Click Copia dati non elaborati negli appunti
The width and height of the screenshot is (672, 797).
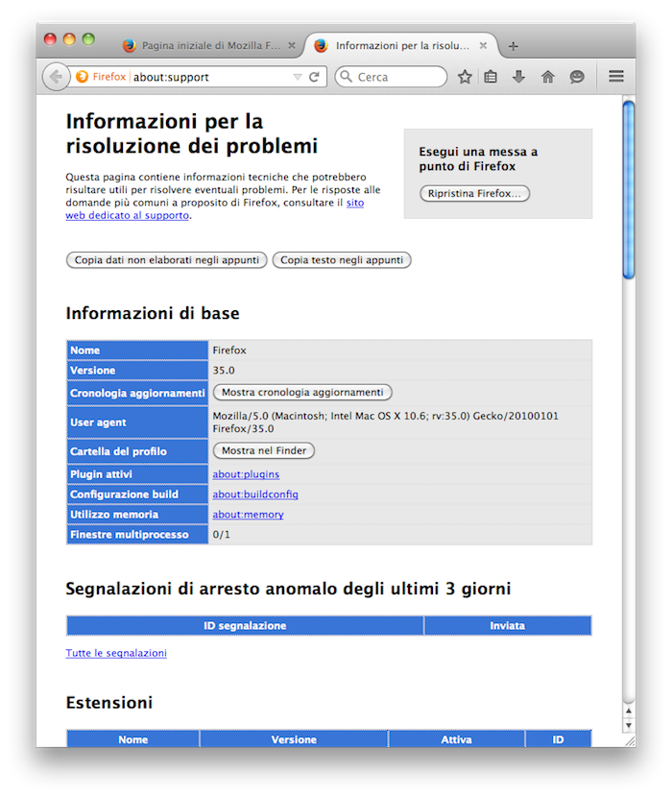(x=167, y=260)
